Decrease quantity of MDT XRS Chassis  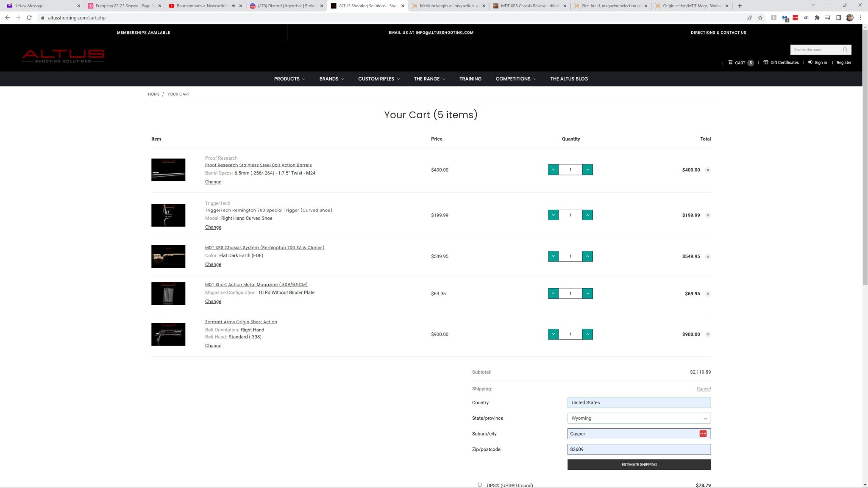pyautogui.click(x=553, y=256)
